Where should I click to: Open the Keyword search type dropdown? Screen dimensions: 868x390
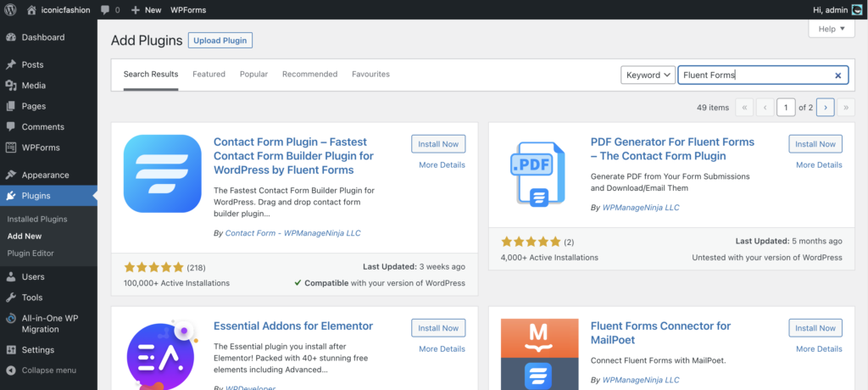648,75
